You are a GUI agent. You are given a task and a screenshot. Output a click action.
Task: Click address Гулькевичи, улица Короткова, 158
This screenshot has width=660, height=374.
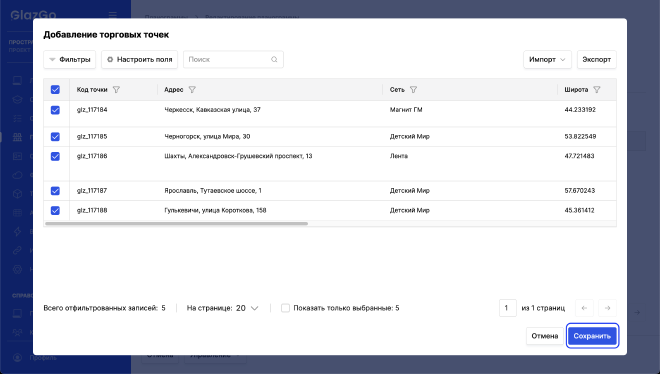click(x=215, y=210)
